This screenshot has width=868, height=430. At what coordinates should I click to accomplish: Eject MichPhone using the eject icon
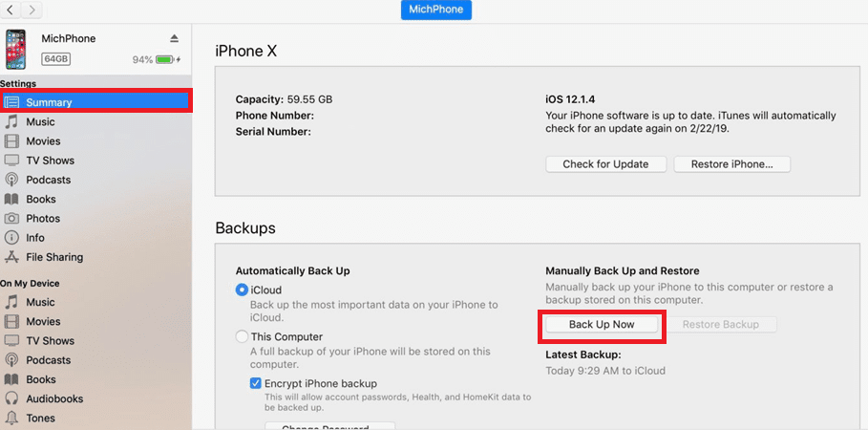(x=175, y=38)
